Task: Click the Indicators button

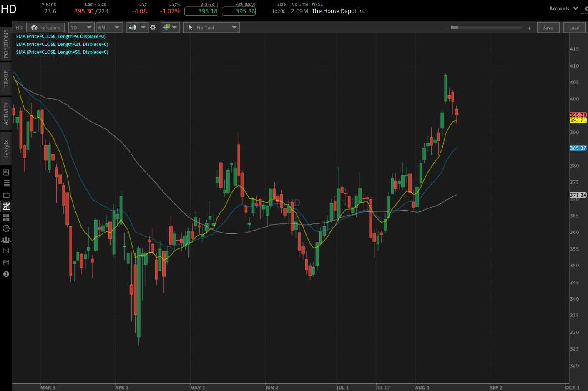Action: tap(45, 27)
